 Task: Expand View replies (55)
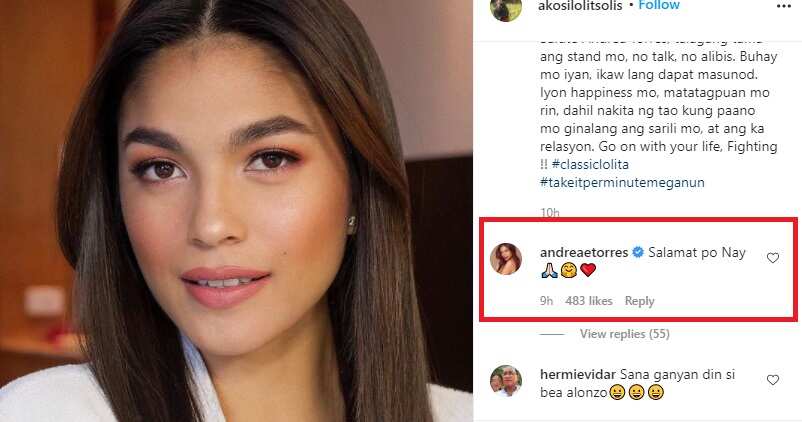tap(625, 334)
